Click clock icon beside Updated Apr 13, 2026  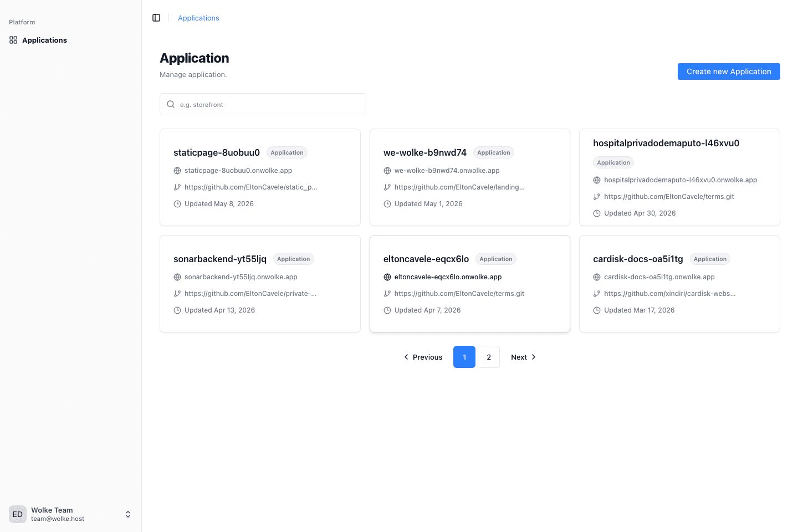(177, 310)
